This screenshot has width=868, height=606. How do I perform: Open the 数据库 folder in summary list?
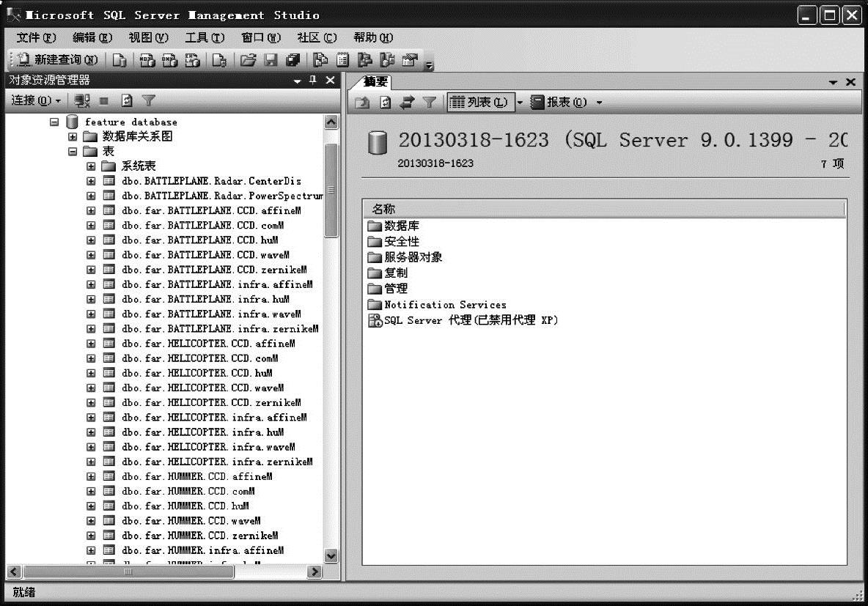tap(394, 226)
